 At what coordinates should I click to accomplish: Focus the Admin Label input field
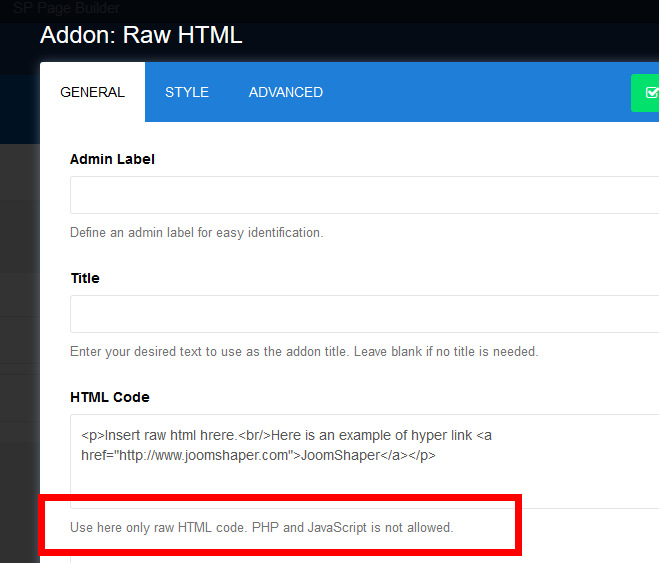(364, 195)
